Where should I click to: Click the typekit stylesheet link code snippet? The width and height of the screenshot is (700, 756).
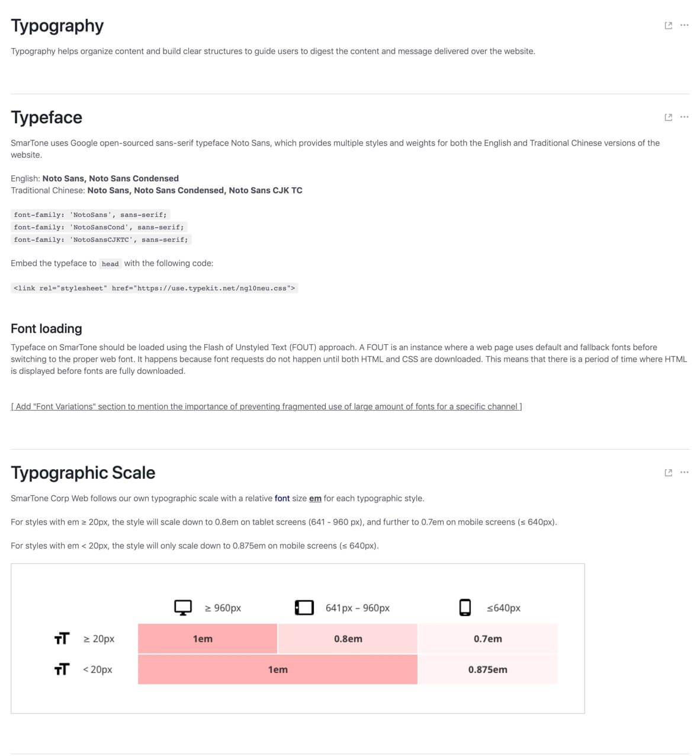point(154,289)
